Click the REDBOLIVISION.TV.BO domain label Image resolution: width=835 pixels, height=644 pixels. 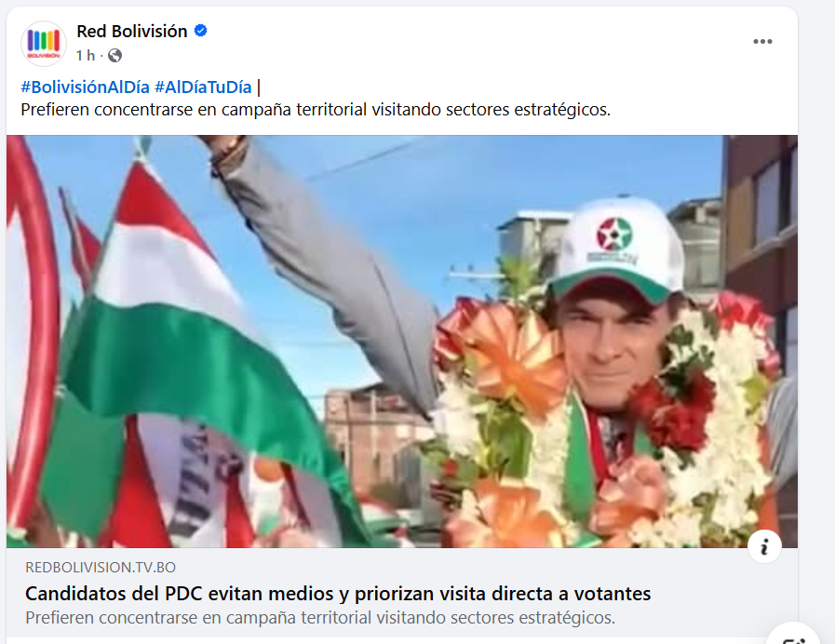click(x=101, y=568)
